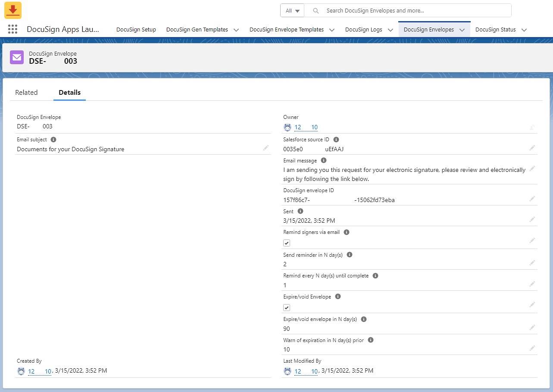
Task: Click the Sent field info icon
Action: pyautogui.click(x=300, y=211)
